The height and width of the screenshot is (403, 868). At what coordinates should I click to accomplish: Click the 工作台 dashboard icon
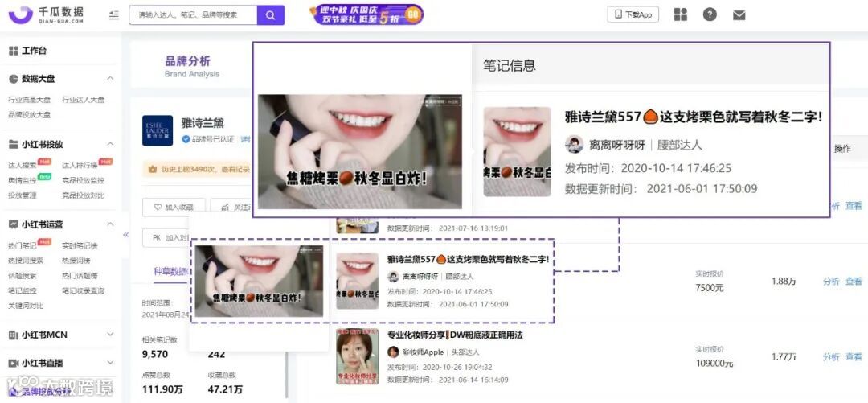(x=14, y=51)
